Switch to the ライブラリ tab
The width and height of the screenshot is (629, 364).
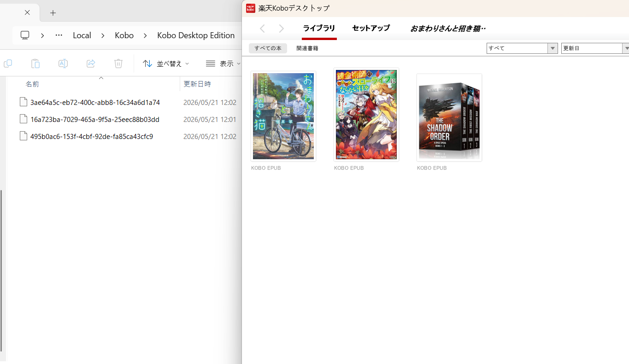(x=319, y=28)
